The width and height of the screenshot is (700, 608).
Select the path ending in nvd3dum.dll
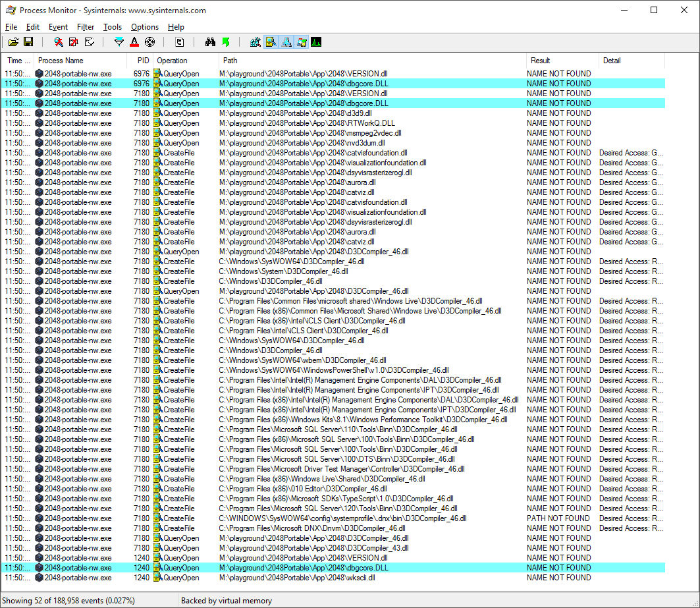(302, 142)
